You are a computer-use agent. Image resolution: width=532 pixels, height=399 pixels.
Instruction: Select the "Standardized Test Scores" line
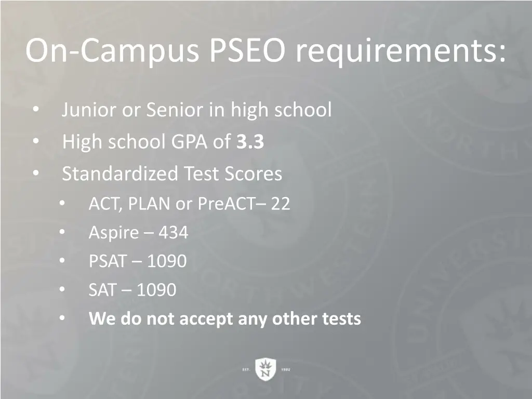tap(172, 174)
